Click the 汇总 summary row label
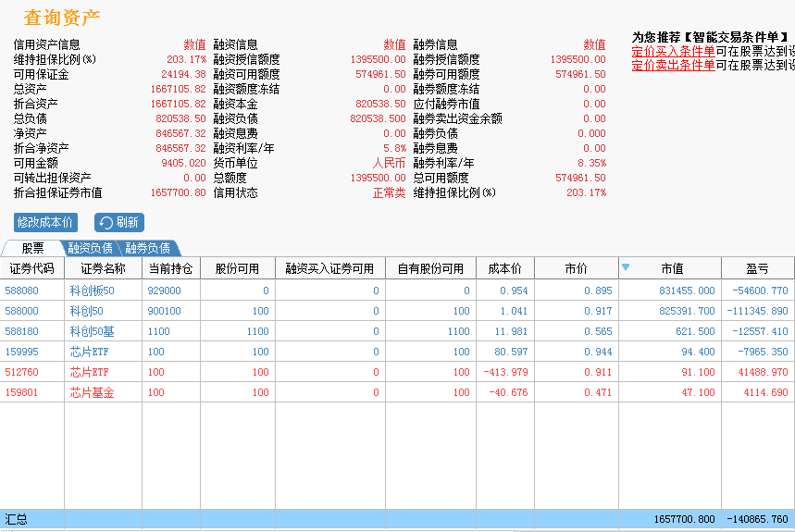The width and height of the screenshot is (795, 532). coord(17,519)
